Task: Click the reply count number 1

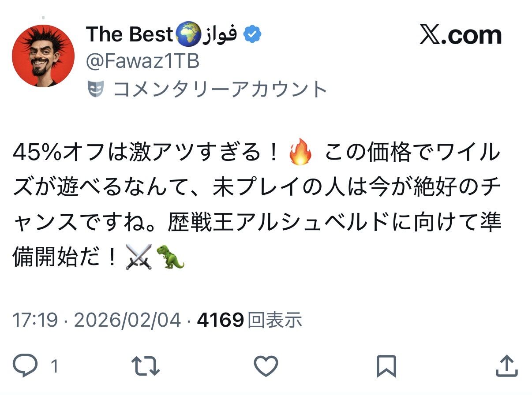Action: point(55,366)
